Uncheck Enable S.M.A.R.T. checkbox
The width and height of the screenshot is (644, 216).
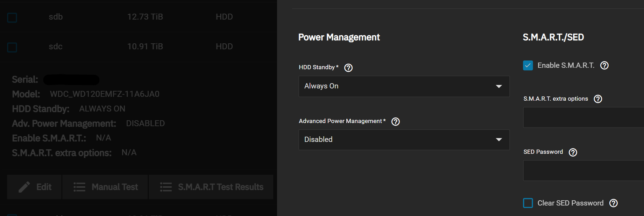(x=528, y=65)
